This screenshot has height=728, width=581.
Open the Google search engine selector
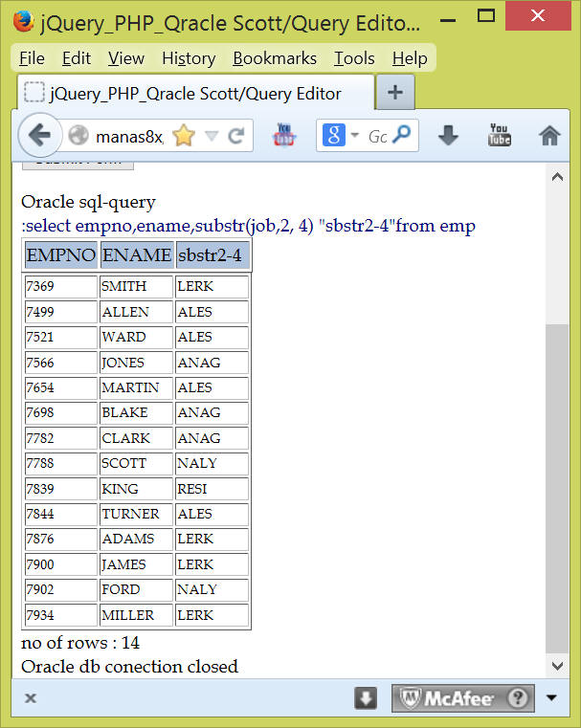(341, 135)
